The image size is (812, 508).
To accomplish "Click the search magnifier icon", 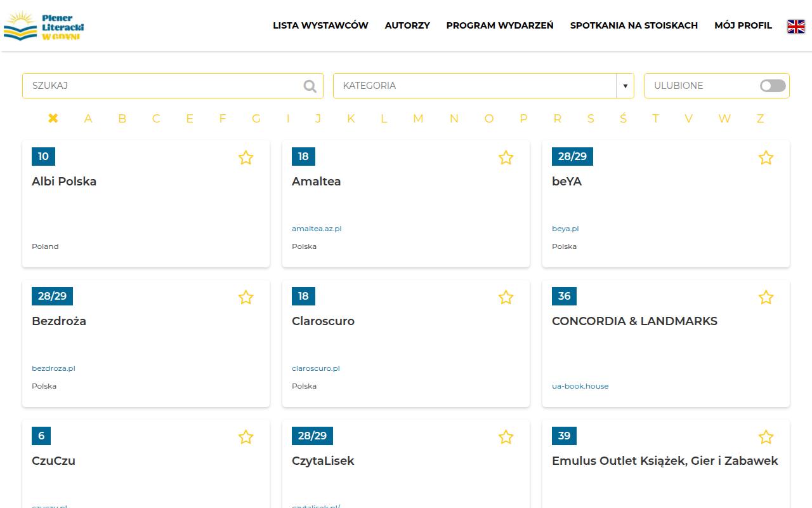I will pyautogui.click(x=310, y=86).
